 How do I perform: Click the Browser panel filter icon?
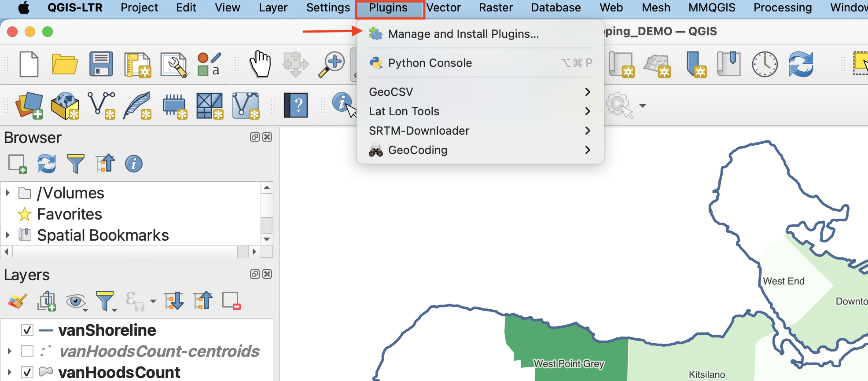click(x=75, y=164)
